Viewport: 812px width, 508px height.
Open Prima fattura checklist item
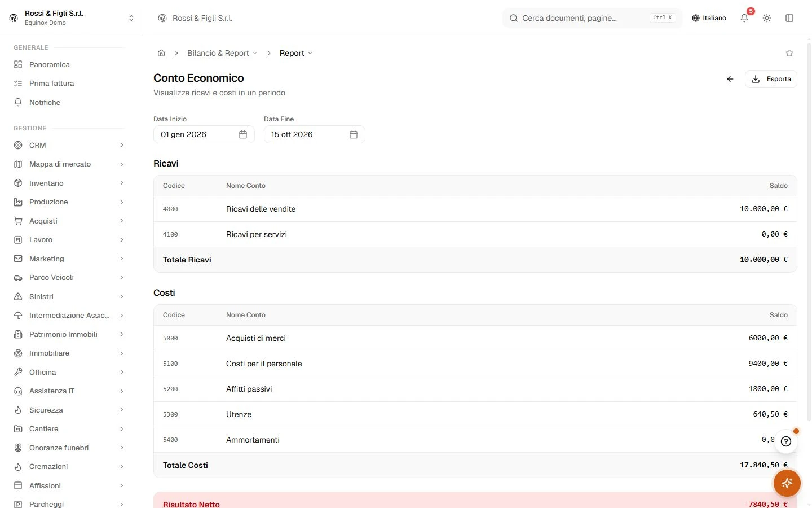[x=69, y=84]
